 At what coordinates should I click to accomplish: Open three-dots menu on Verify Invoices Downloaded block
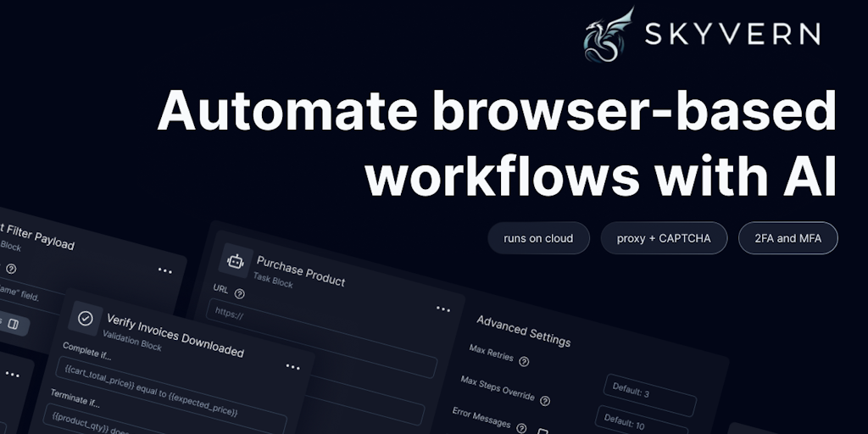point(292,366)
